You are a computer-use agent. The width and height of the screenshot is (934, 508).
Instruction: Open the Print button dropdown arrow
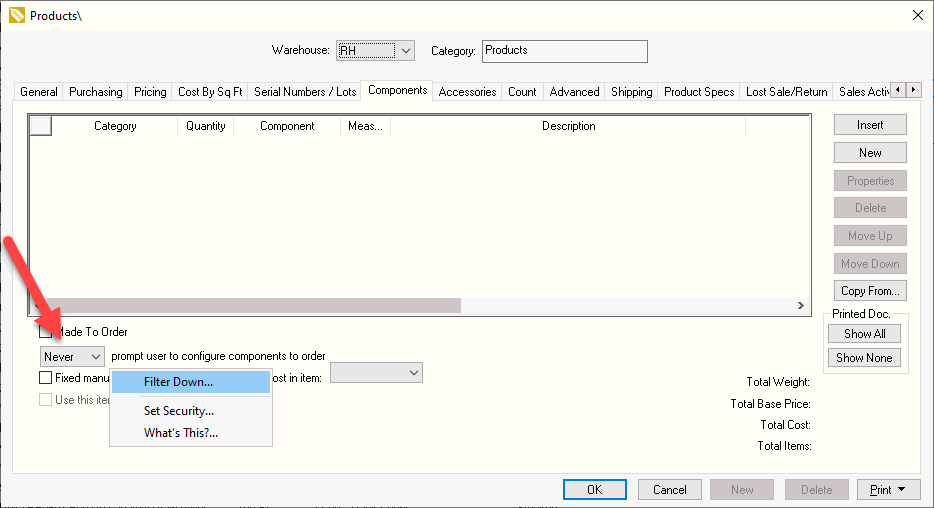902,490
